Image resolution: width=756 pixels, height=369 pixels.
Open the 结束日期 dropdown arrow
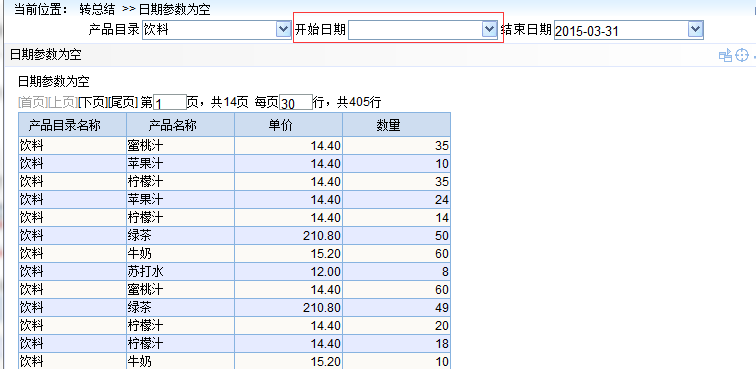tap(695, 30)
